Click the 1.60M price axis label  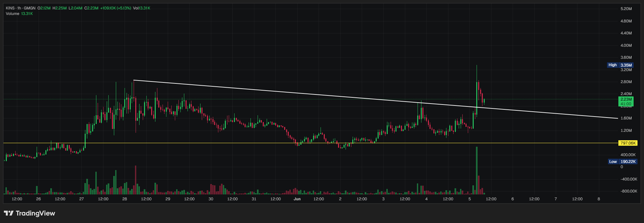(626, 118)
